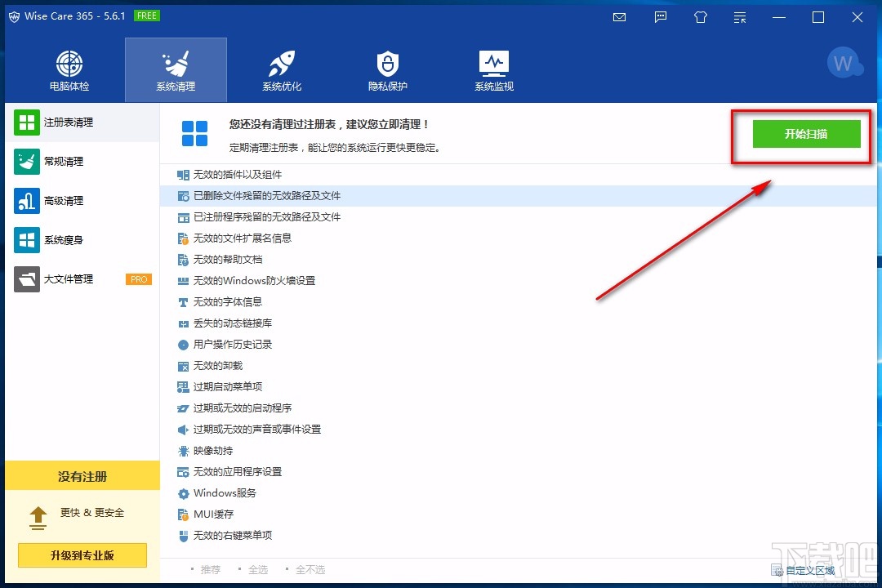Viewport: 882px width, 588px height.
Task: Click the speaker icon beside 过期或无效的声音或事件设置
Action: click(x=183, y=430)
